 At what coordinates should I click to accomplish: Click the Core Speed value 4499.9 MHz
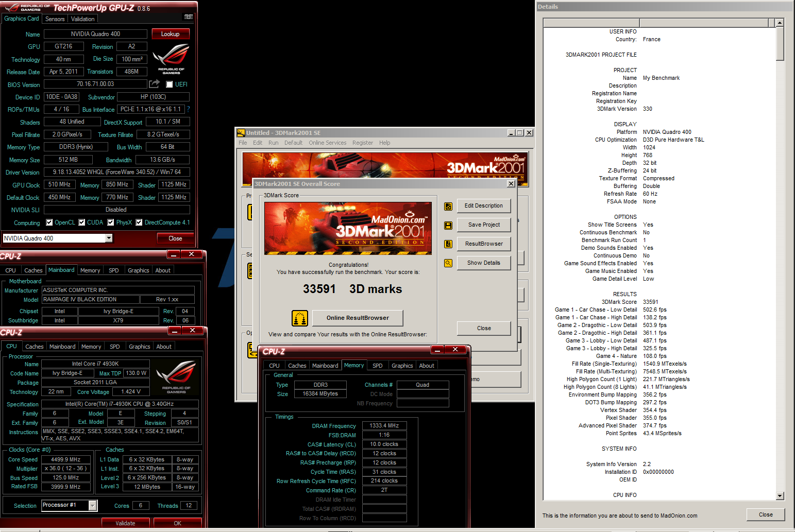coord(66,460)
